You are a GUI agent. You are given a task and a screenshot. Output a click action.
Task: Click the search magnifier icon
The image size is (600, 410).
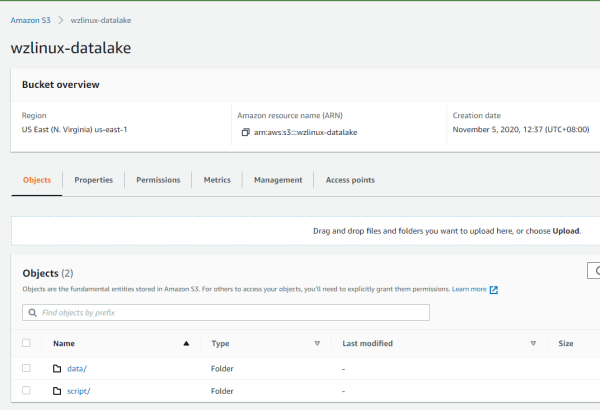(x=33, y=313)
